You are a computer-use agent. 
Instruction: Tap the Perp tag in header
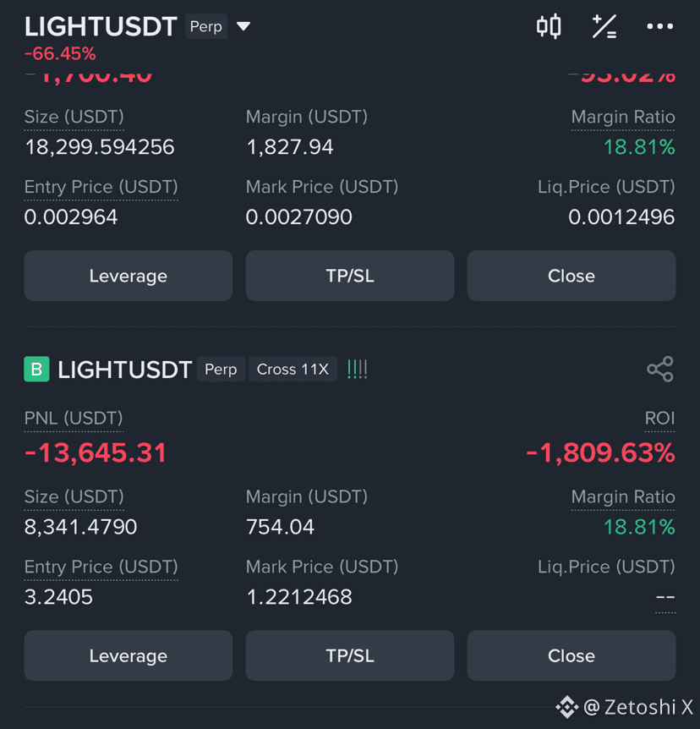click(x=206, y=26)
